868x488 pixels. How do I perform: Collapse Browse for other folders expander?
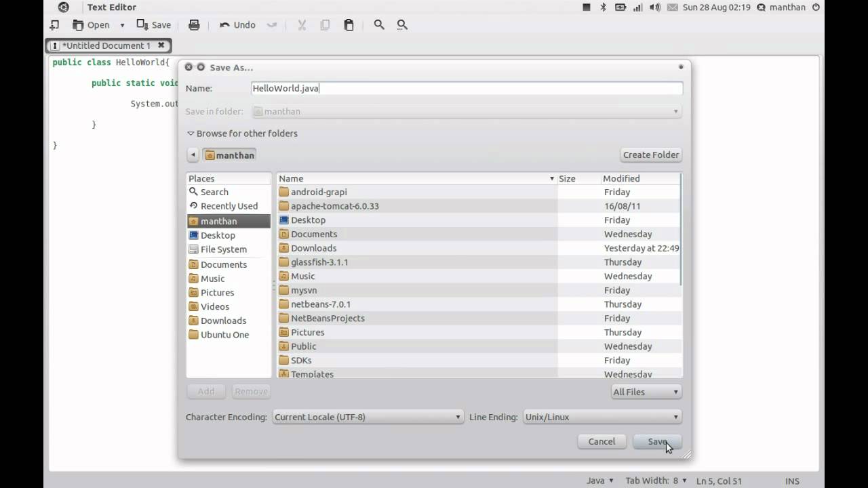point(242,134)
